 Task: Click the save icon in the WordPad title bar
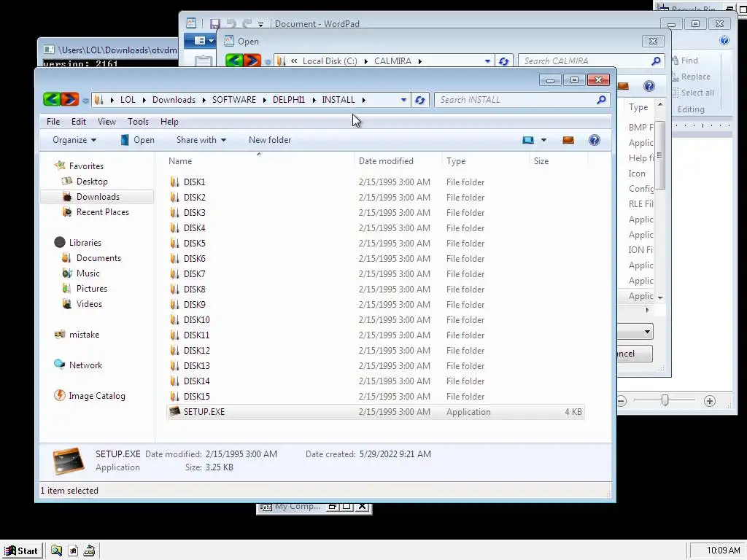215,24
